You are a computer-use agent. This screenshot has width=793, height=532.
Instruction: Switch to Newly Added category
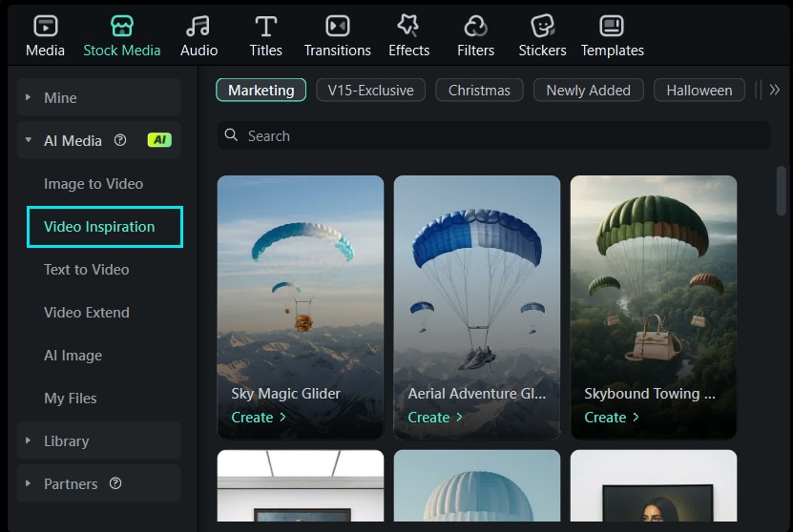589,90
